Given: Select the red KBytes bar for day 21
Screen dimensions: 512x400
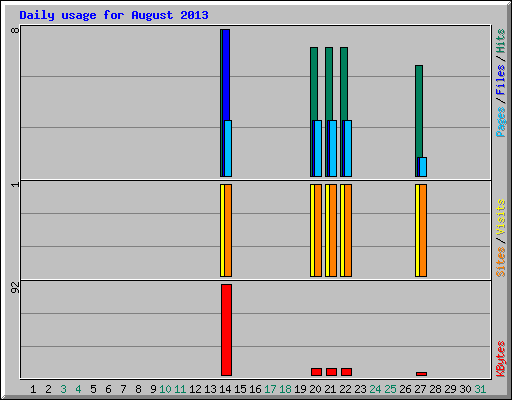Looking at the screenshot, I should [331, 372].
